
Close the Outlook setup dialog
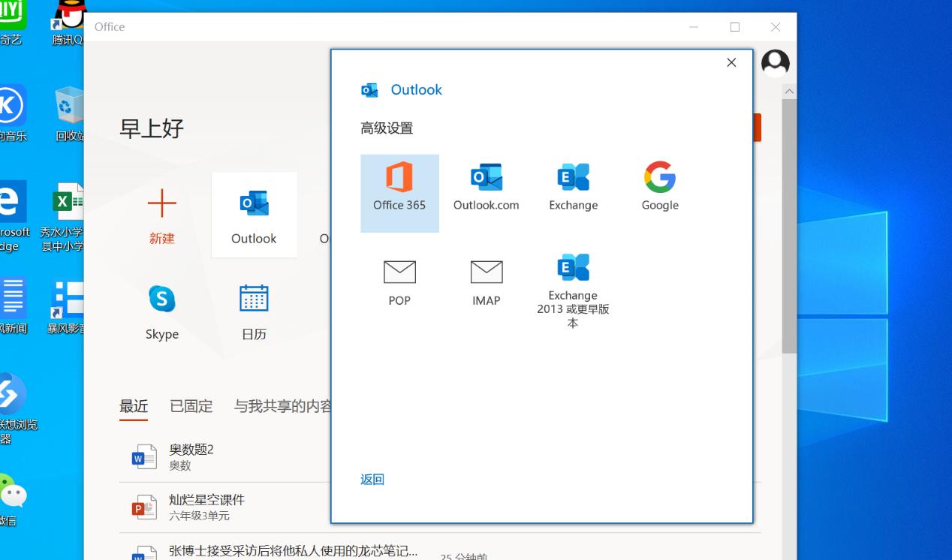click(731, 62)
